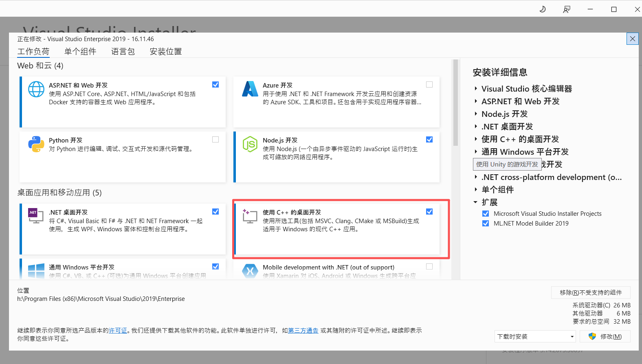This screenshot has height=364, width=642.
Task: Expand Visual Studio 核心编辑器 details
Action: point(476,89)
